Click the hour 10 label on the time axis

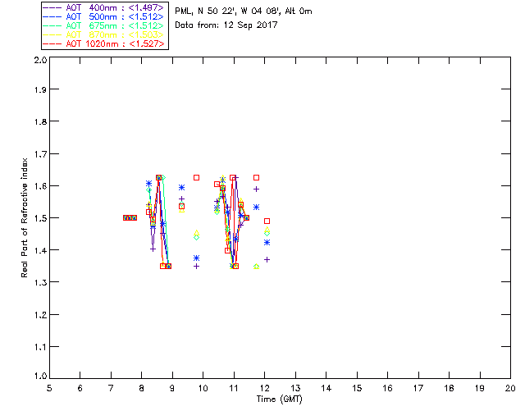(203, 389)
